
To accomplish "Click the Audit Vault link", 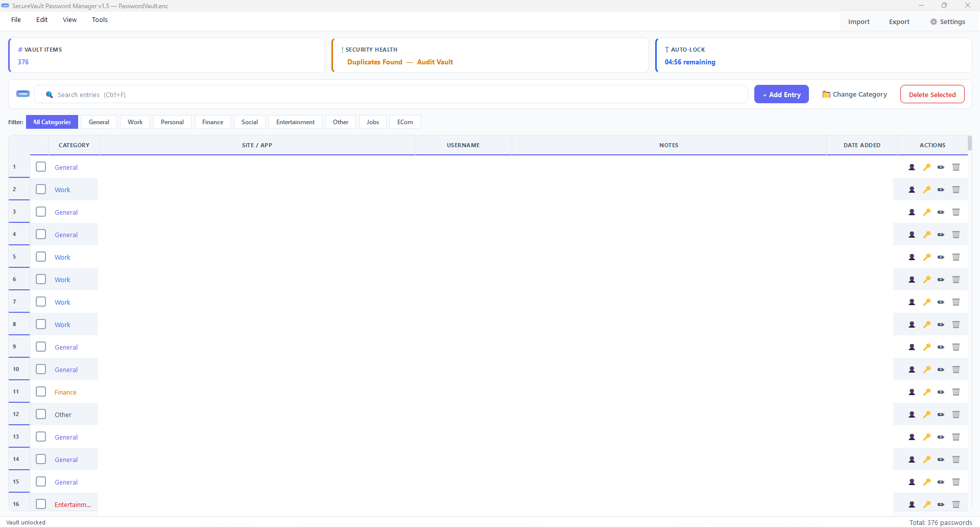I will [435, 62].
